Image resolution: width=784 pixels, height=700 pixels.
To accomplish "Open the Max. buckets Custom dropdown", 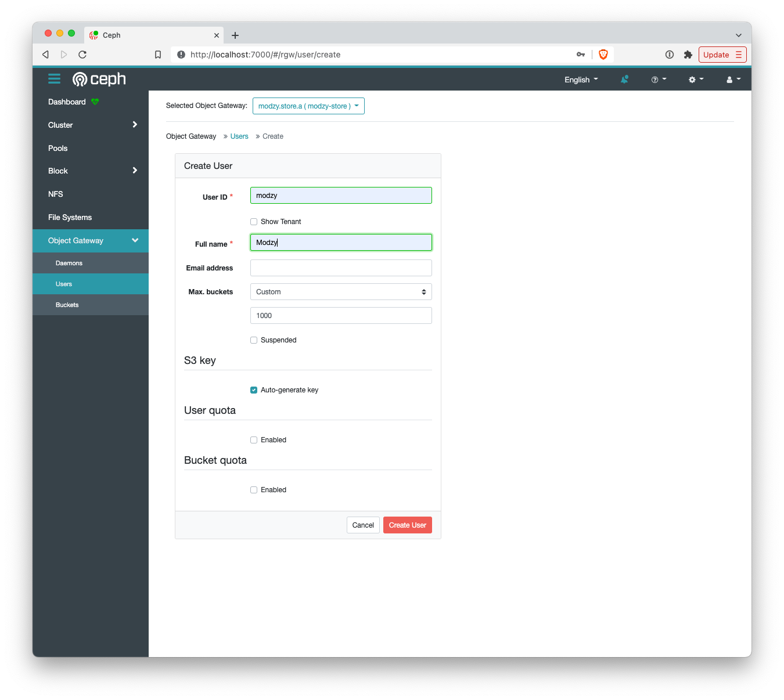I will click(x=341, y=292).
